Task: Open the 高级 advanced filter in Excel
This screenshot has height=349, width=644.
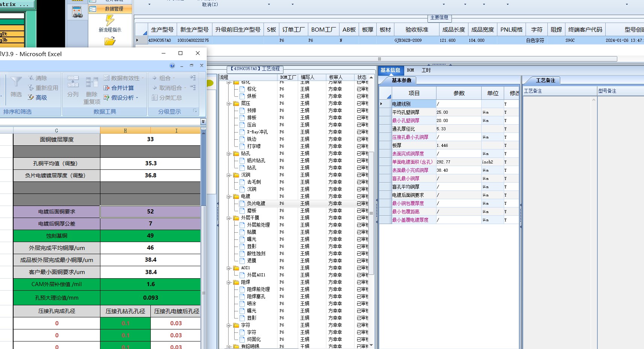Action: pos(38,98)
